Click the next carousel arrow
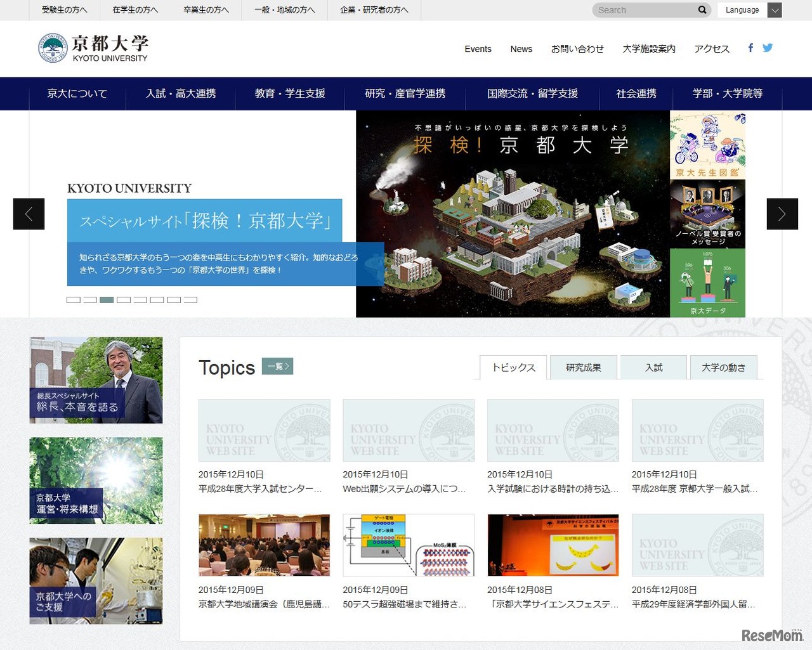 tap(782, 214)
